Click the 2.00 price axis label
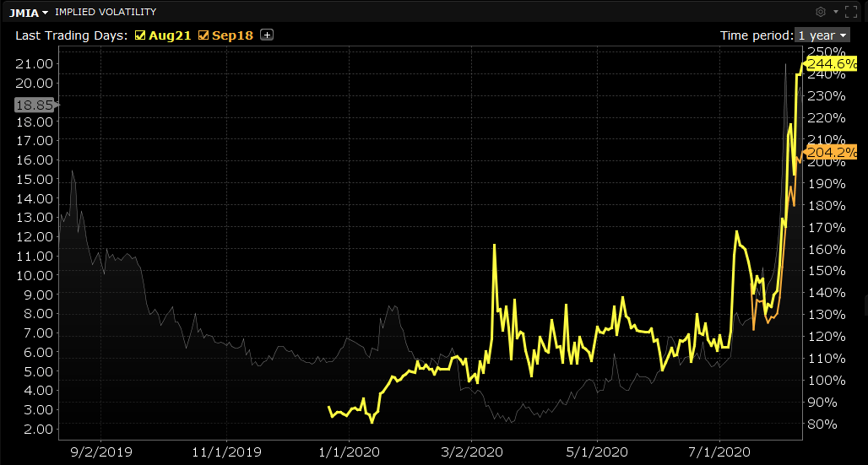Image resolution: width=868 pixels, height=465 pixels. click(x=39, y=429)
